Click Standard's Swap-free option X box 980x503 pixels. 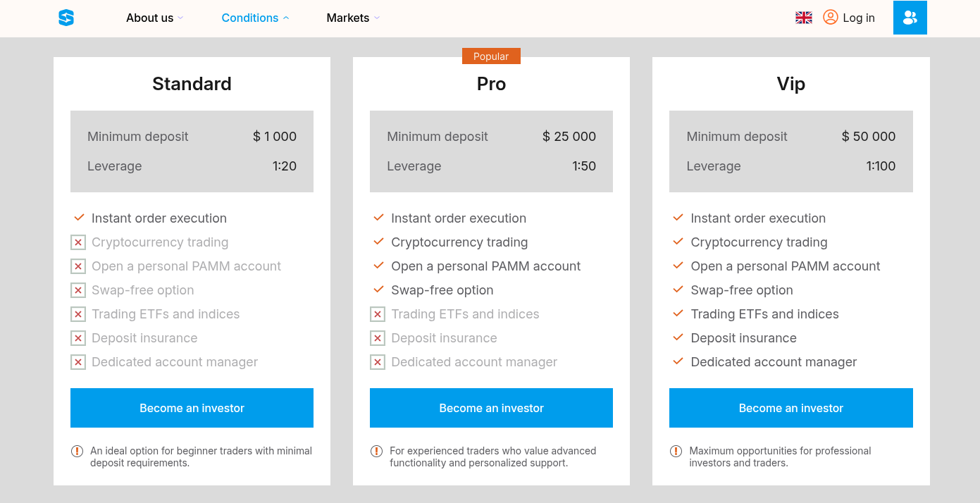coord(77,290)
